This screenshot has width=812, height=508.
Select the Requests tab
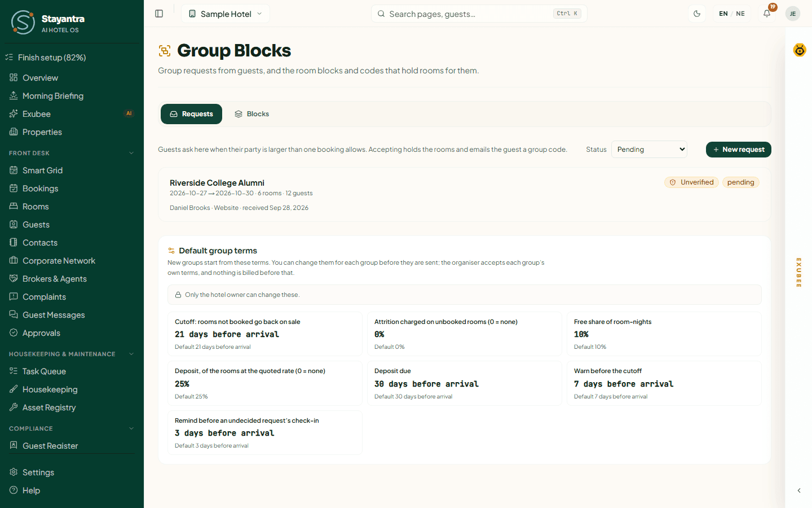pyautogui.click(x=191, y=114)
